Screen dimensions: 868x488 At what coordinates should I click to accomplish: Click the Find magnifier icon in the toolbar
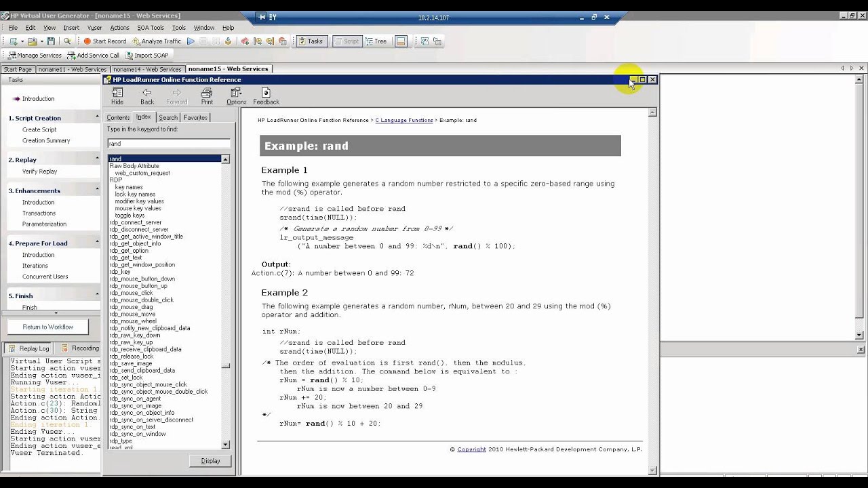pos(67,41)
